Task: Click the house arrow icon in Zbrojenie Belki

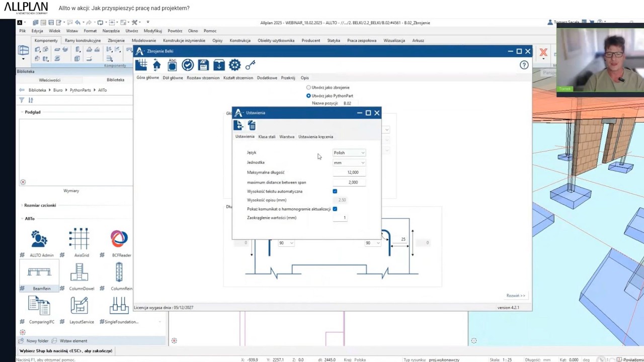Action: coord(157,65)
